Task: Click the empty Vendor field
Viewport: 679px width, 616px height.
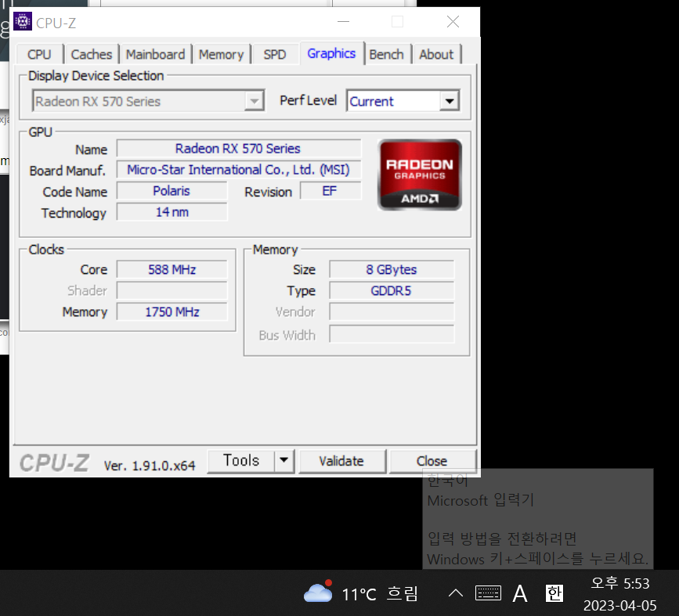Action: coord(391,312)
